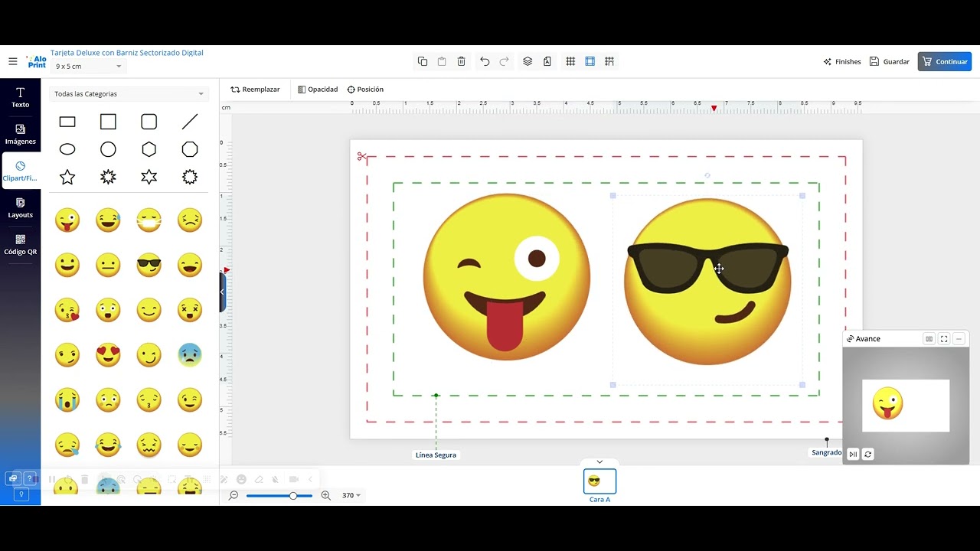Image resolution: width=980 pixels, height=551 pixels.
Task: Open the Texto tool
Action: [x=20, y=97]
